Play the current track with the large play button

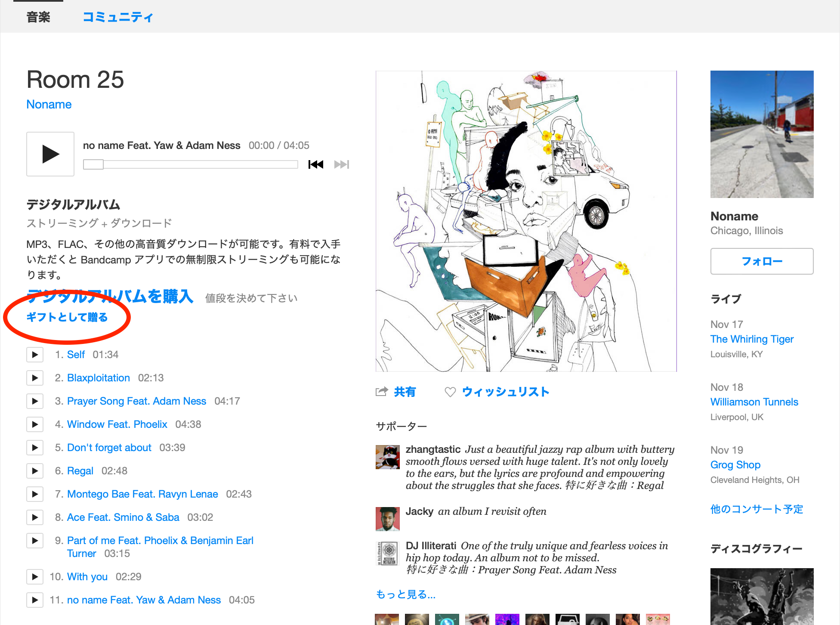pos(50,154)
